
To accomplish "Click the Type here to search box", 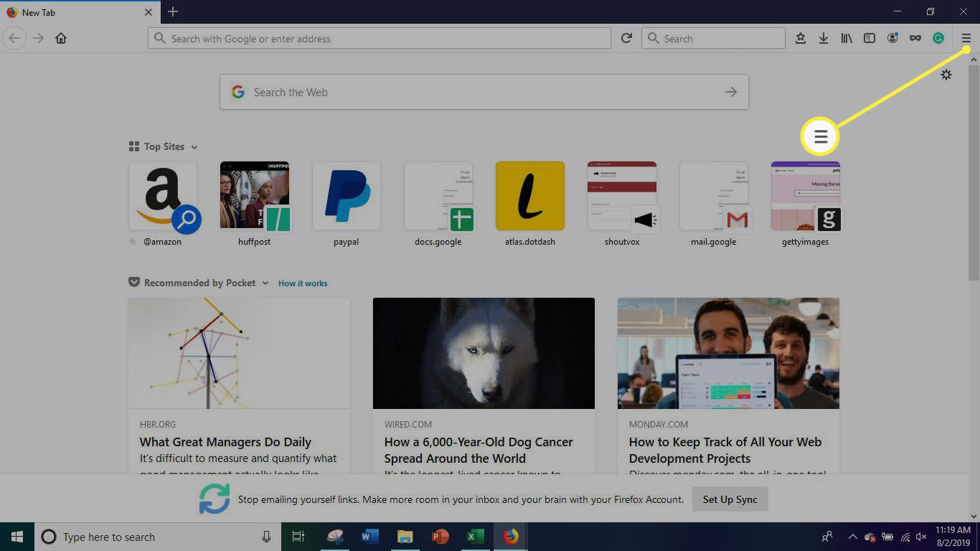I will click(x=158, y=537).
